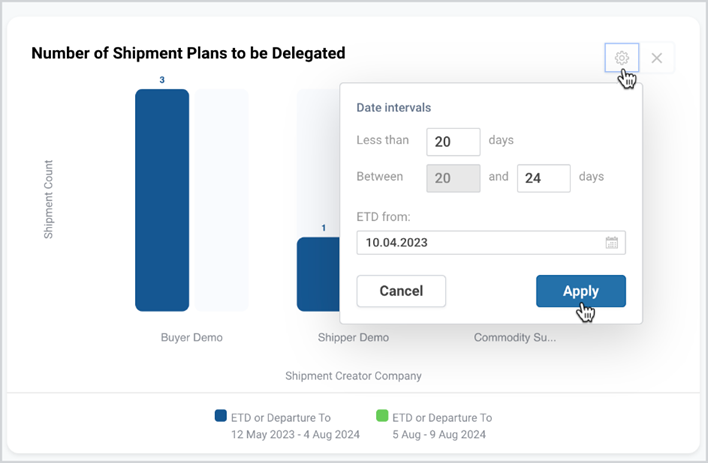Click the Buyer Demo axis label
The height and width of the screenshot is (463, 708).
point(191,337)
